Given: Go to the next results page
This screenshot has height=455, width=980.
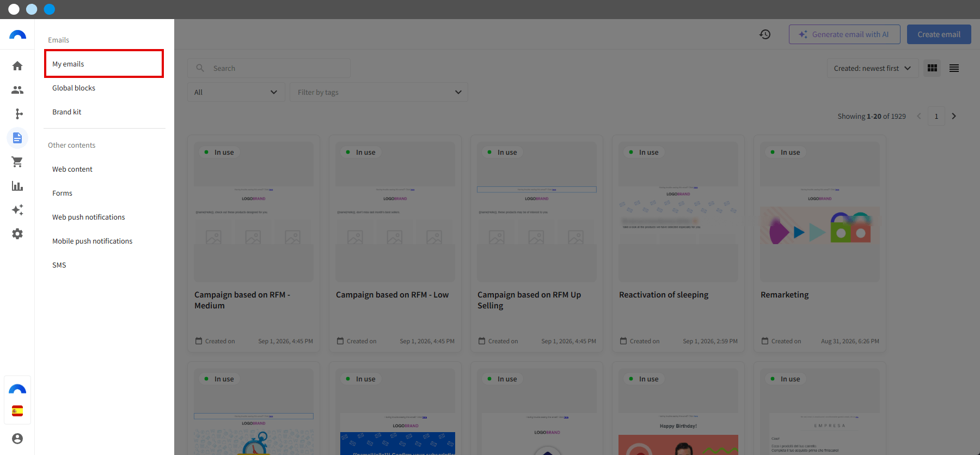Looking at the screenshot, I should tap(954, 116).
